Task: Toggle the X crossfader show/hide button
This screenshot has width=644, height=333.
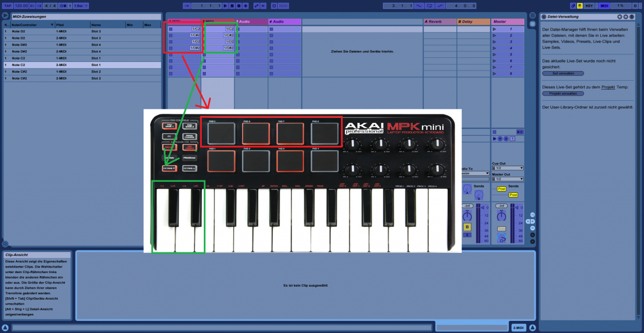Action: [532, 241]
